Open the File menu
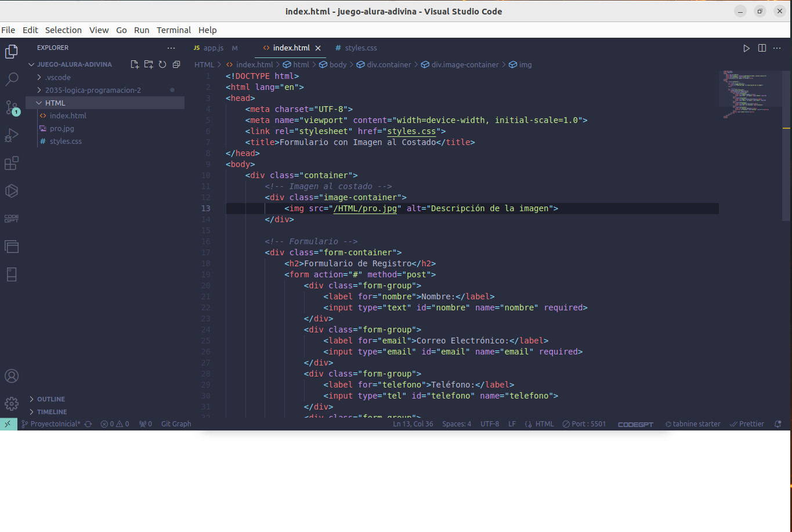This screenshot has height=532, width=792. [8, 30]
